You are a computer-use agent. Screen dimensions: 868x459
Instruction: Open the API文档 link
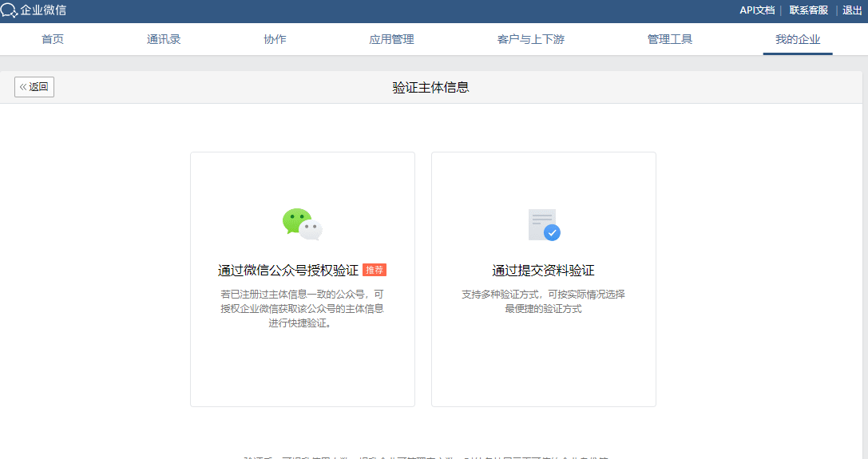coord(757,10)
